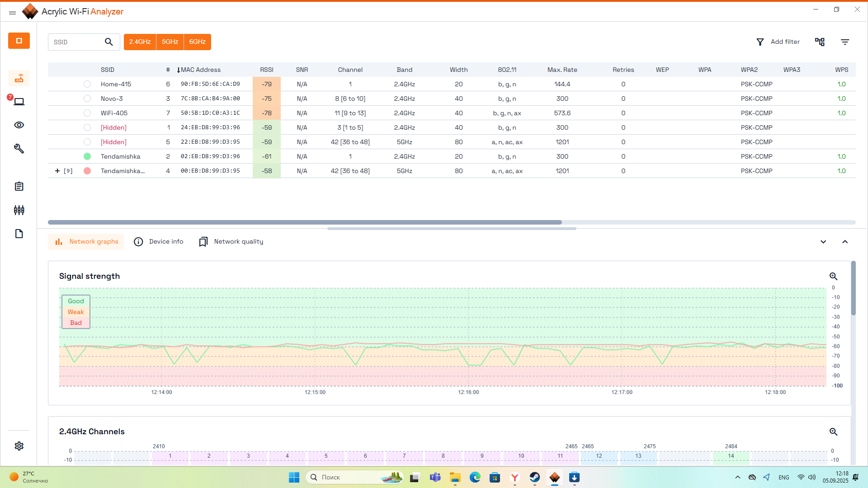Toggle the 2.4GHz band filter
The width and height of the screenshot is (868, 488).
tap(140, 42)
